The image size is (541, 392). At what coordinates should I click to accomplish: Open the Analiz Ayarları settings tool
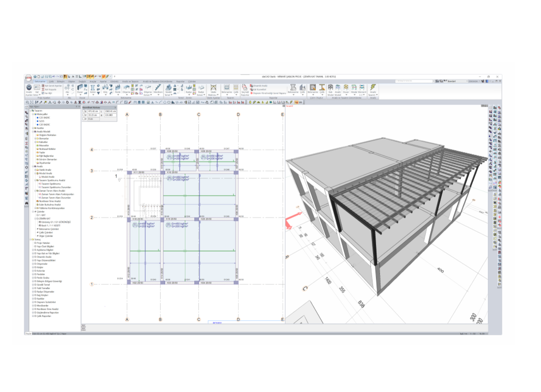point(29,90)
